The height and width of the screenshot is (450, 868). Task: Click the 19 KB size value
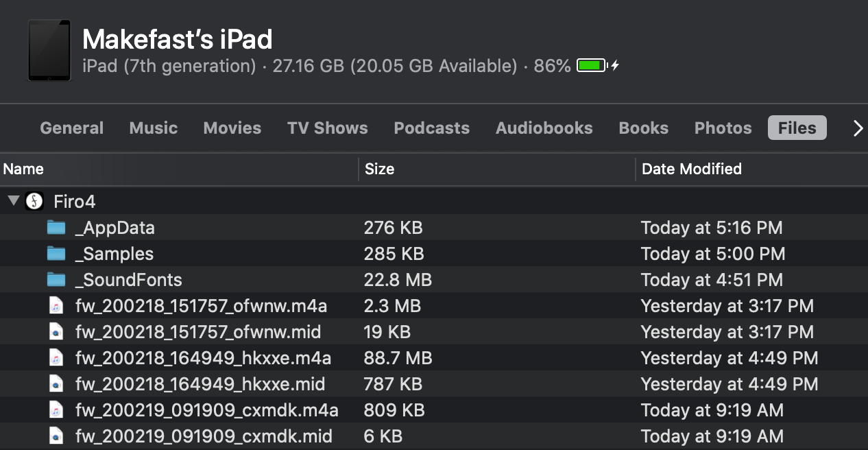click(x=387, y=332)
